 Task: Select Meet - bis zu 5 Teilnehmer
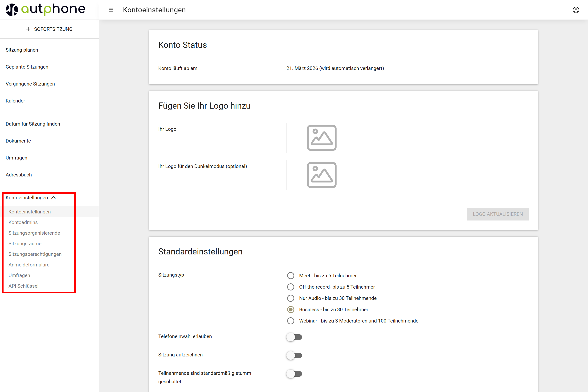coord(290,275)
